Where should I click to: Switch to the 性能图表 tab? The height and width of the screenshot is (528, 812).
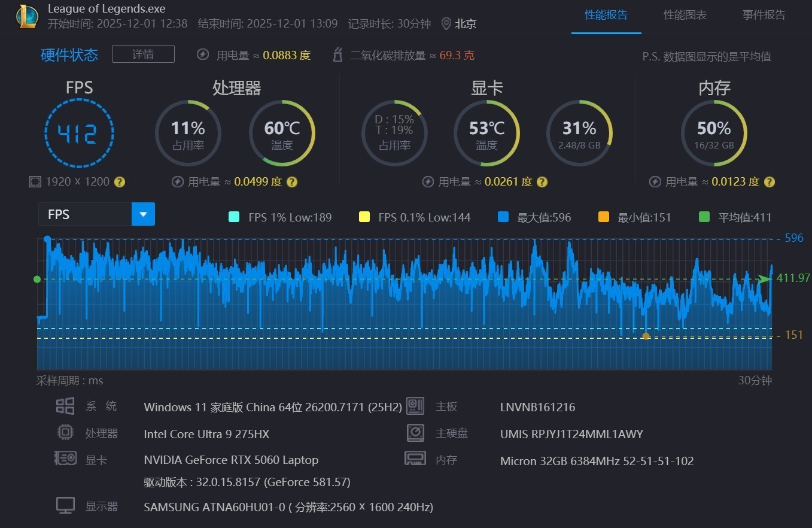685,15
